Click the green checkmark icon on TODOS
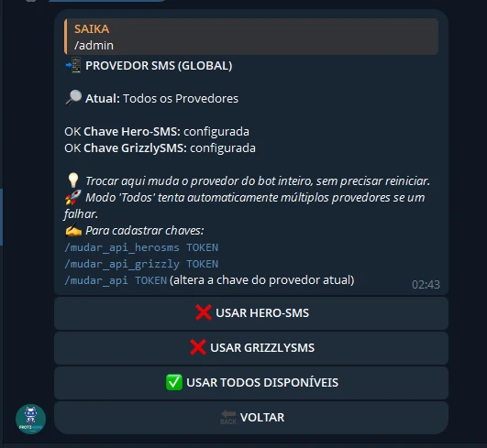 point(174,382)
